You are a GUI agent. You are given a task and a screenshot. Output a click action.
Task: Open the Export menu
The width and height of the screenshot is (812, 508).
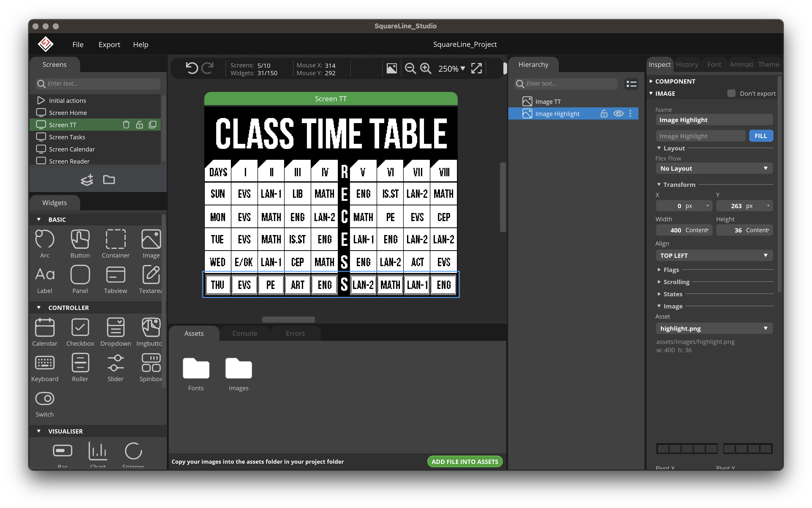click(x=109, y=44)
